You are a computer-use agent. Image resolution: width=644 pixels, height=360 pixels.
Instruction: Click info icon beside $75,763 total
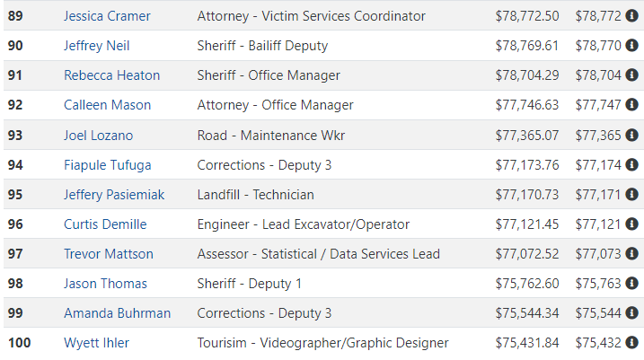pos(631,283)
